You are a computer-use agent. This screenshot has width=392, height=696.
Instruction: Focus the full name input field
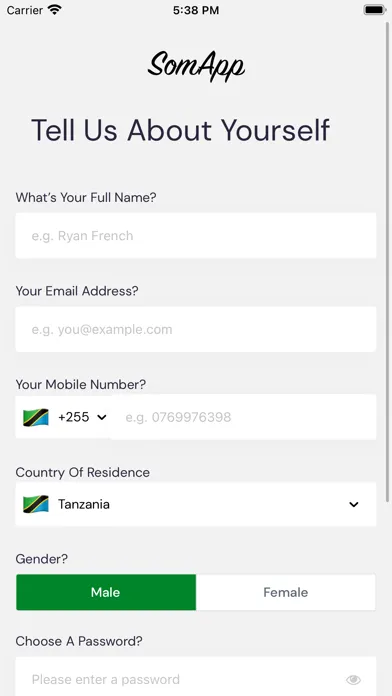[196, 235]
